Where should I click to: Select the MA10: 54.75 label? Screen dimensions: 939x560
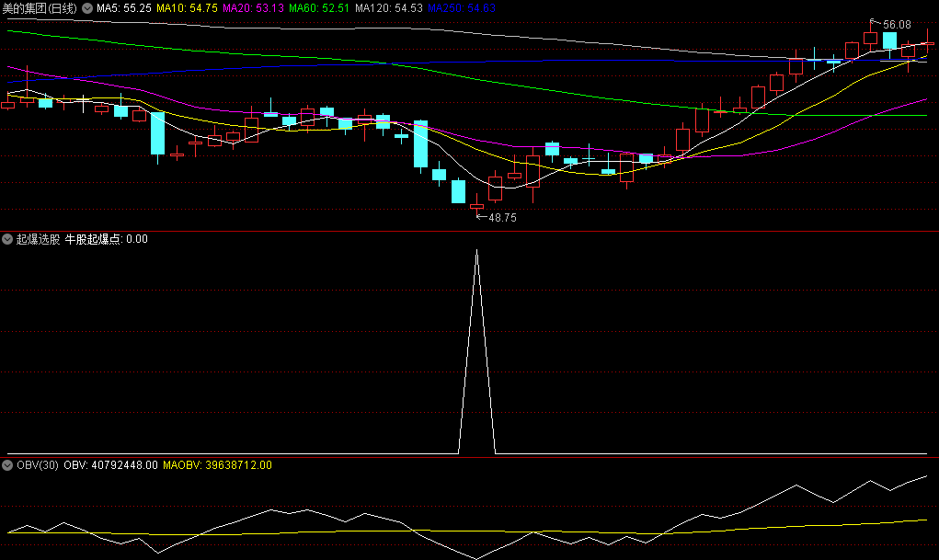pyautogui.click(x=187, y=8)
